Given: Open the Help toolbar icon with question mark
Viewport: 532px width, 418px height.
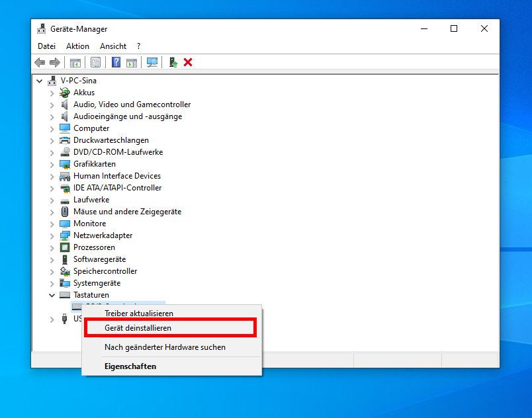Looking at the screenshot, I should pyautogui.click(x=116, y=62).
